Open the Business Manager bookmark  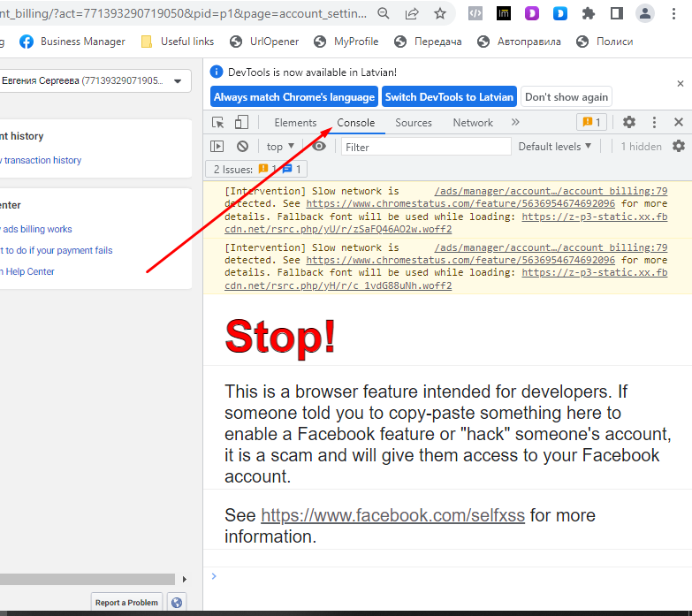(x=72, y=42)
